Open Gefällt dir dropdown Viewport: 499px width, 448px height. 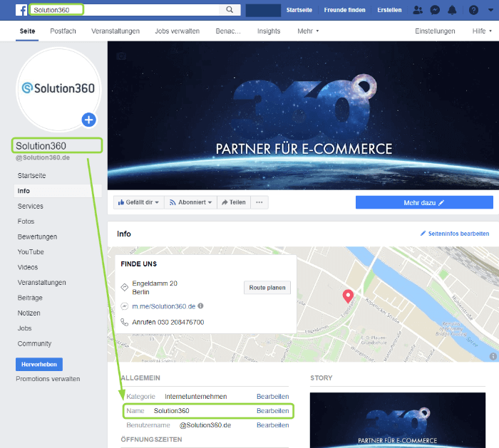(x=138, y=202)
